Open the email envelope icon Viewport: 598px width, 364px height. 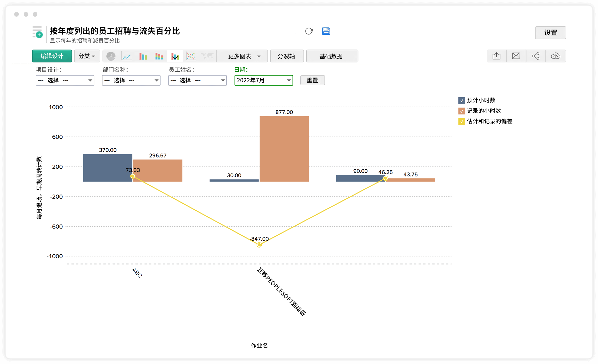coord(516,56)
